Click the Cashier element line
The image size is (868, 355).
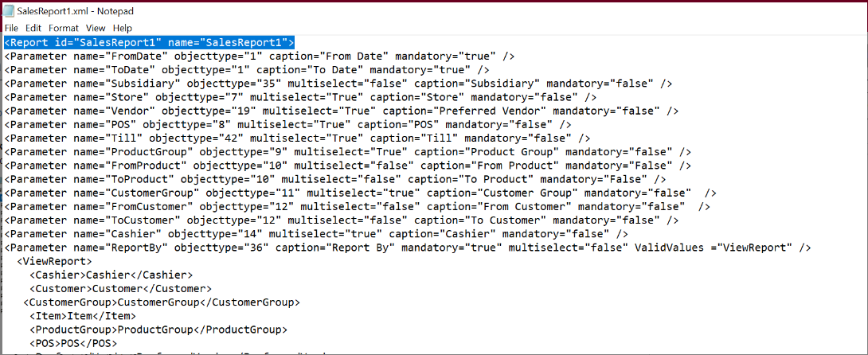point(111,275)
